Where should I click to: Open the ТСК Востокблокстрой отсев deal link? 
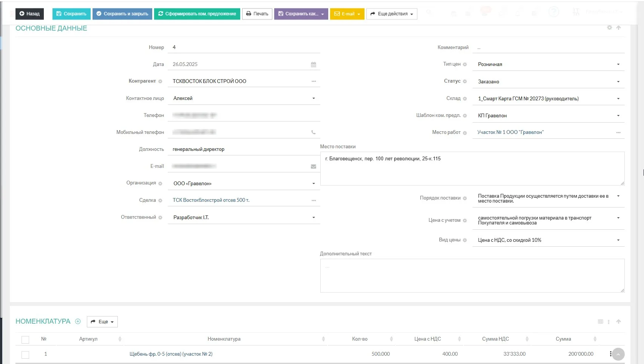click(211, 200)
